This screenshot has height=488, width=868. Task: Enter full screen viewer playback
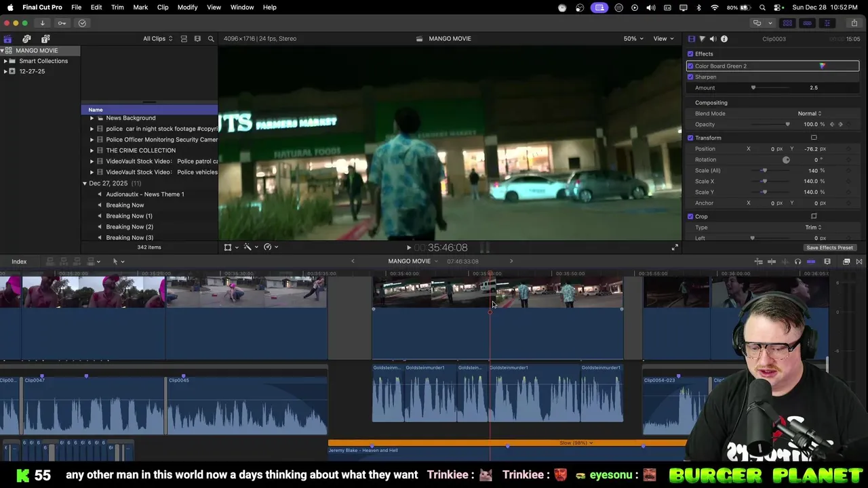[x=675, y=247]
